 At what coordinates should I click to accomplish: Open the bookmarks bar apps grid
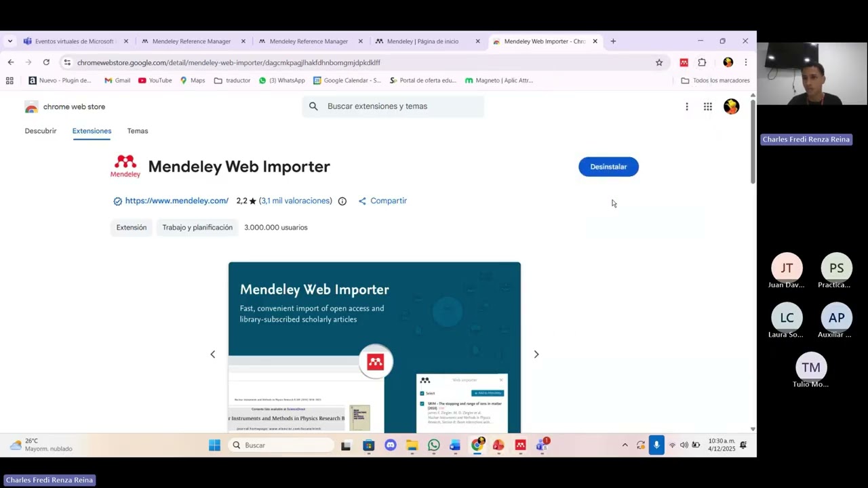click(x=9, y=81)
